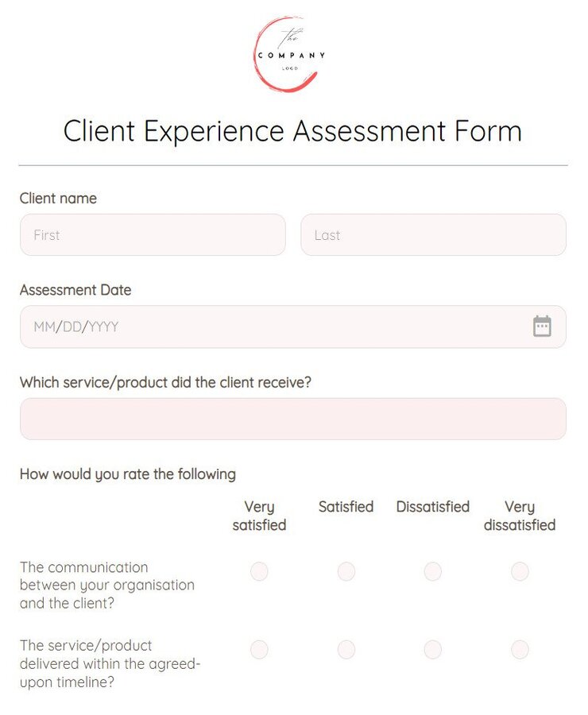Select Satisfied for communication rating

click(346, 571)
